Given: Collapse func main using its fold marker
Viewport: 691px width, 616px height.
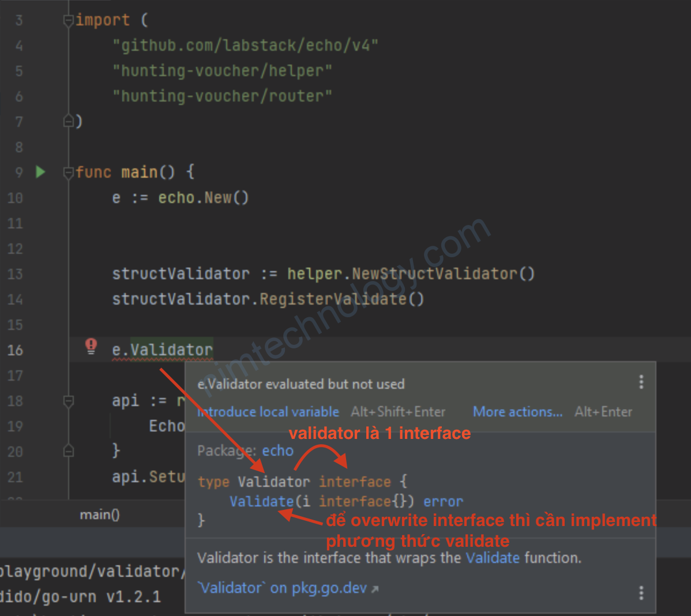Looking at the screenshot, I should pyautogui.click(x=68, y=172).
